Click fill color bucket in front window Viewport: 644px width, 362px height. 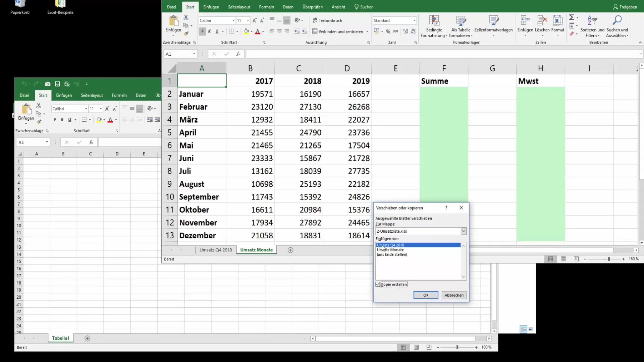246,31
